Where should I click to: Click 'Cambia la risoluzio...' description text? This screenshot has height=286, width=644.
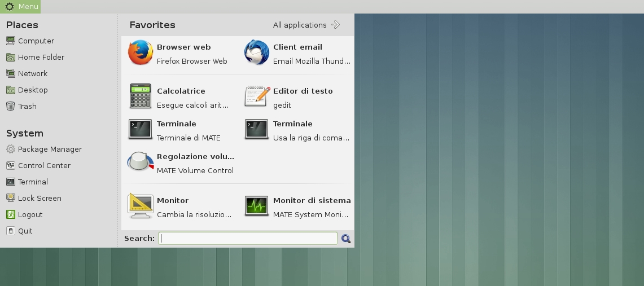(194, 214)
